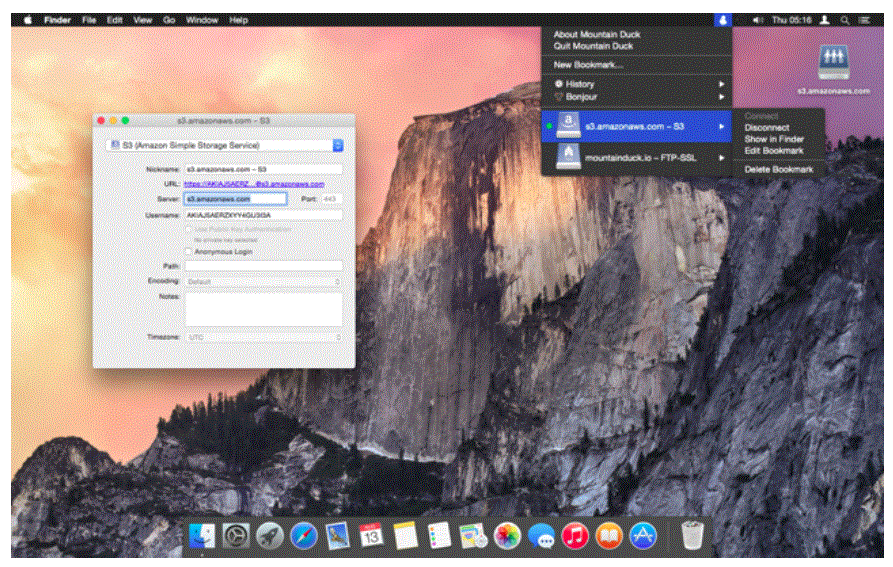Open Spotlight search in menu bar
Viewport: 893px width, 567px height.
pyautogui.click(x=845, y=20)
